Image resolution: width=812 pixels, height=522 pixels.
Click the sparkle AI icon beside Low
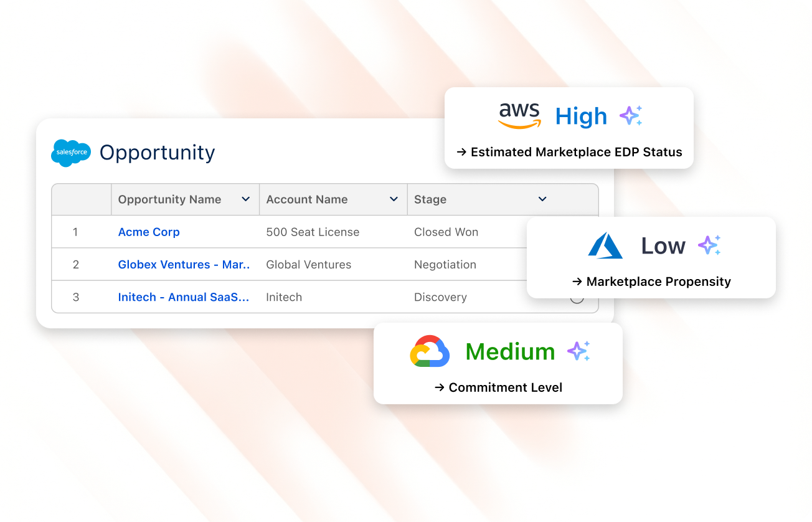[x=709, y=245]
